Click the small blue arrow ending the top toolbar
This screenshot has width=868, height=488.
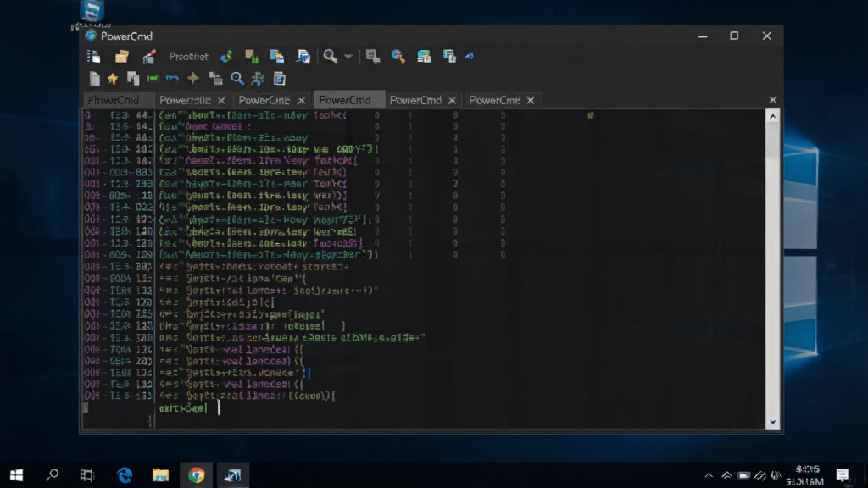point(470,56)
